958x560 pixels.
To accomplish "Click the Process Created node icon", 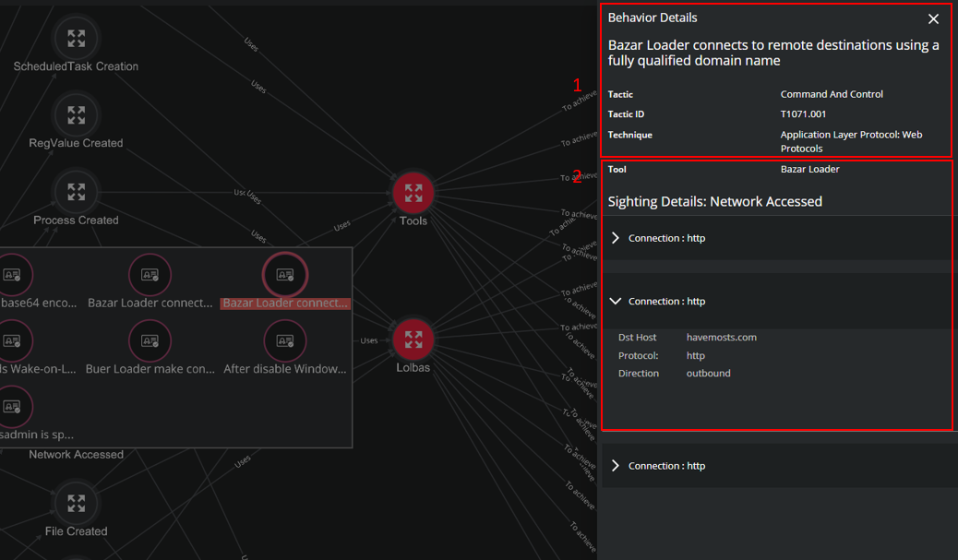I will pyautogui.click(x=76, y=192).
